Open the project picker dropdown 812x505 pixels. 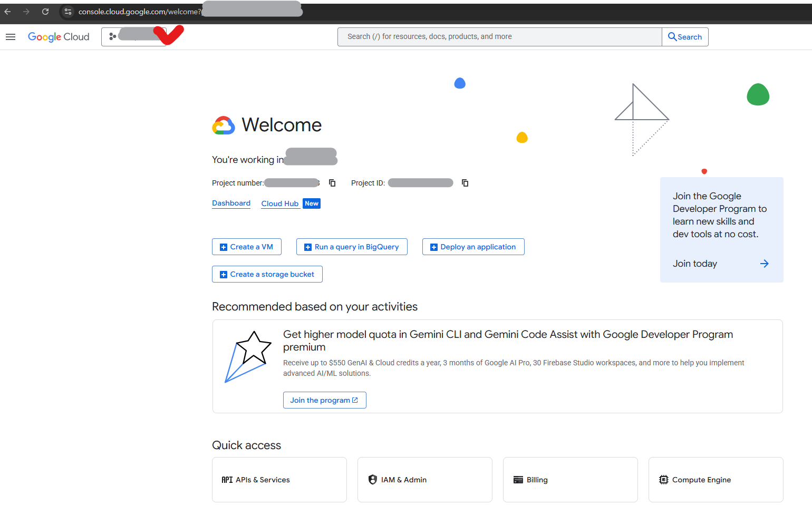(134, 36)
